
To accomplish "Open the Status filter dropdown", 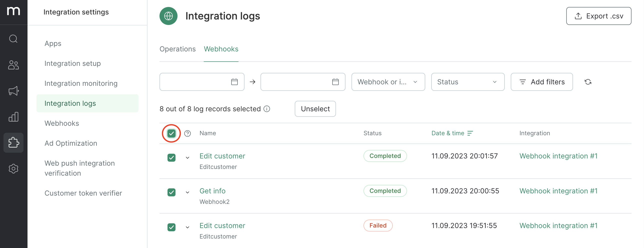I will (468, 82).
